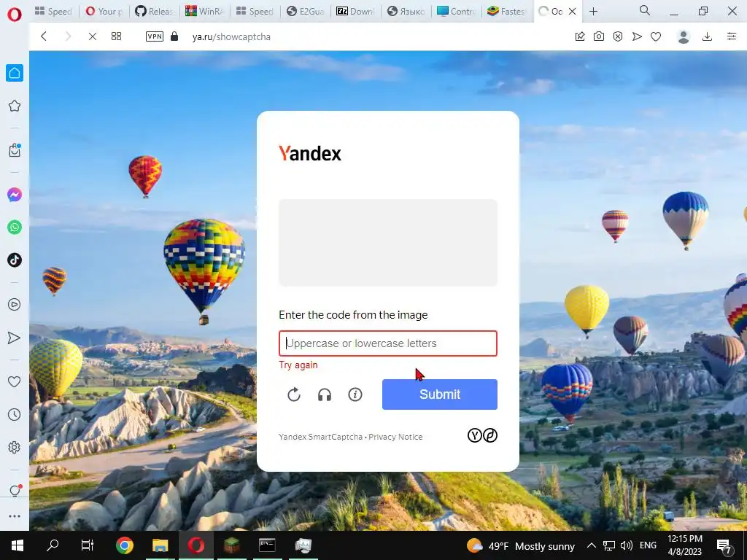The height and width of the screenshot is (560, 747).
Task: Open Windows taskbar search
Action: [53, 545]
